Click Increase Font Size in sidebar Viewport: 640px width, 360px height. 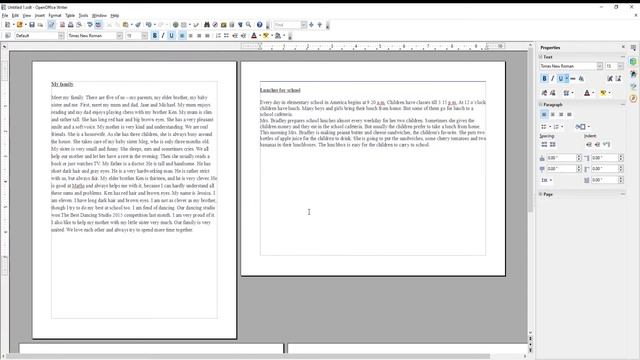[610, 78]
